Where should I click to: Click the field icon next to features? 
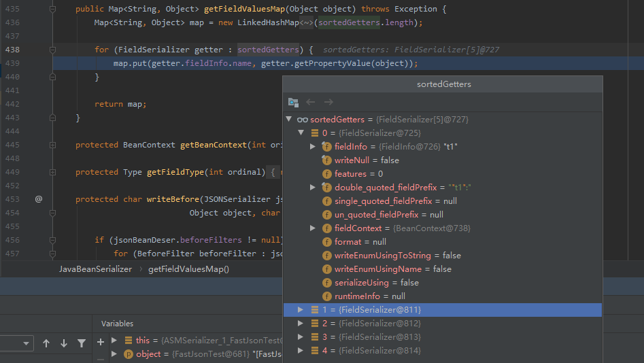point(326,174)
